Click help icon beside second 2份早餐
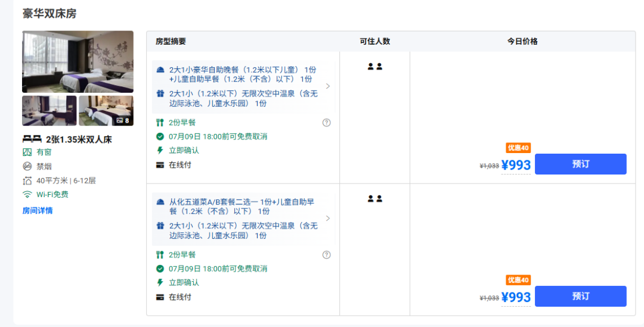The height and width of the screenshot is (327, 644). (327, 255)
